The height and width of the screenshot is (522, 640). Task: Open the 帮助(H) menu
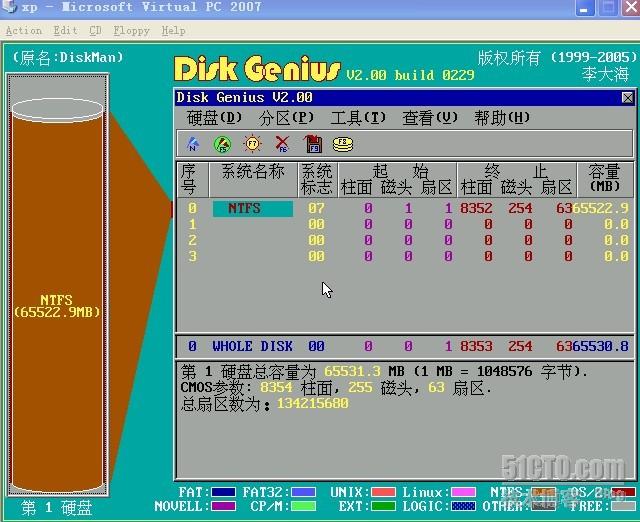502,118
